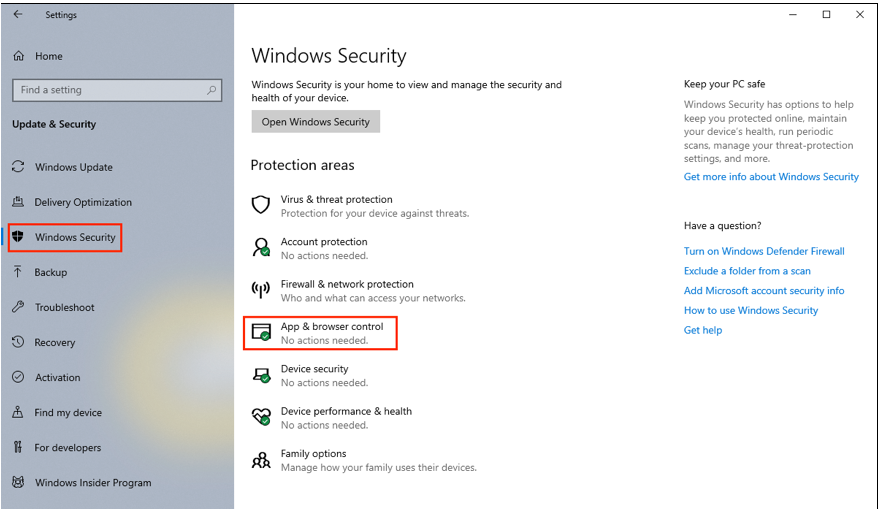Image resolution: width=879 pixels, height=509 pixels.
Task: Select the Family options people icon
Action: click(261, 460)
